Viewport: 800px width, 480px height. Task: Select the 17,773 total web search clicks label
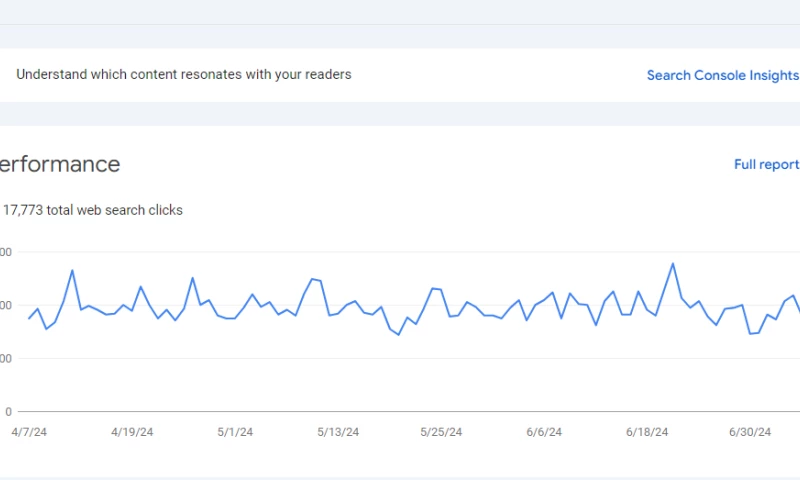pyautogui.click(x=93, y=210)
